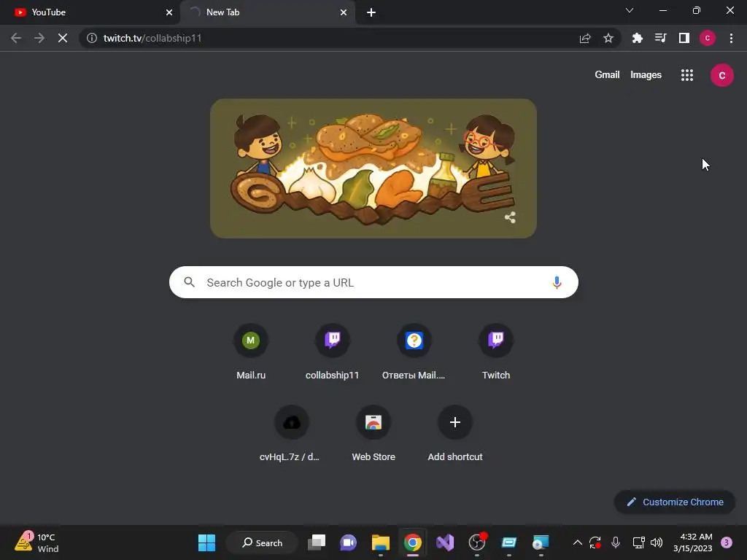747x560 pixels.
Task: Open clock and calendar flyout
Action: point(693,542)
